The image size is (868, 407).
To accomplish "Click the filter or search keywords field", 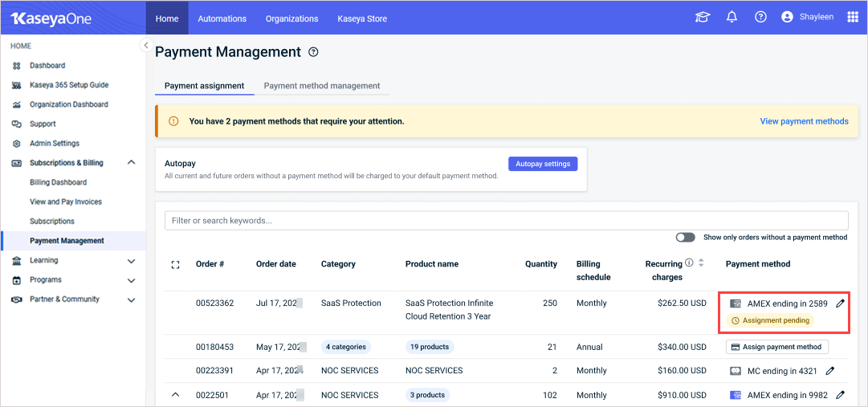I will pos(506,221).
